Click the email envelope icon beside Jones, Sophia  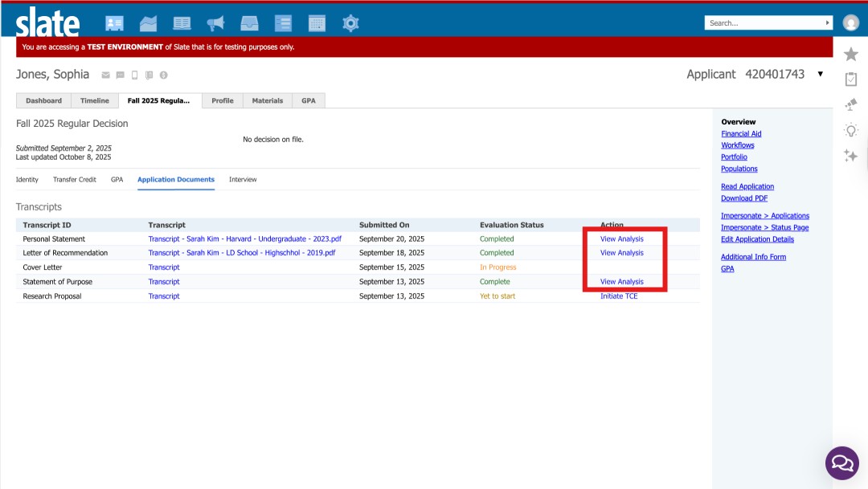[x=105, y=75]
